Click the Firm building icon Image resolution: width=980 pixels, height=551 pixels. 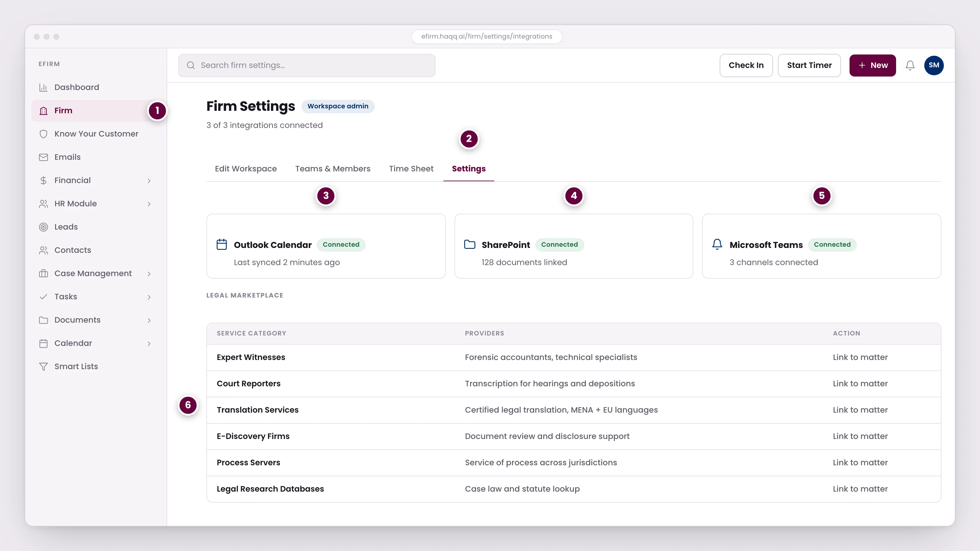[x=43, y=111]
